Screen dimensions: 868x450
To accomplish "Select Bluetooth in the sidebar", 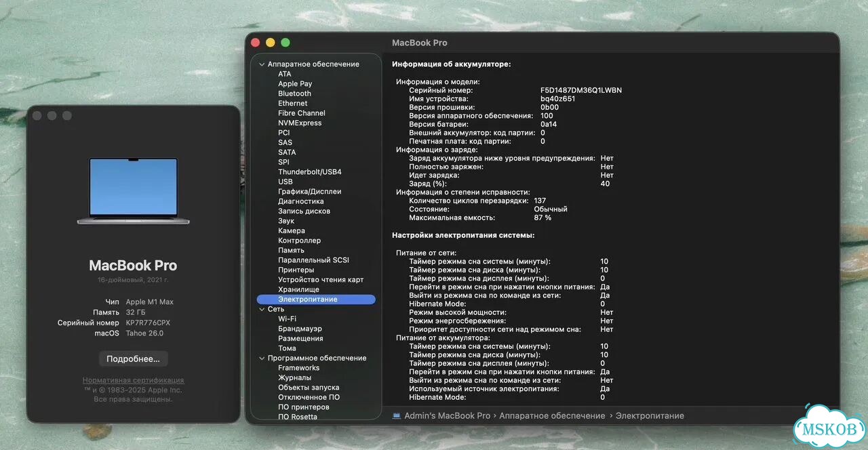I will (294, 94).
